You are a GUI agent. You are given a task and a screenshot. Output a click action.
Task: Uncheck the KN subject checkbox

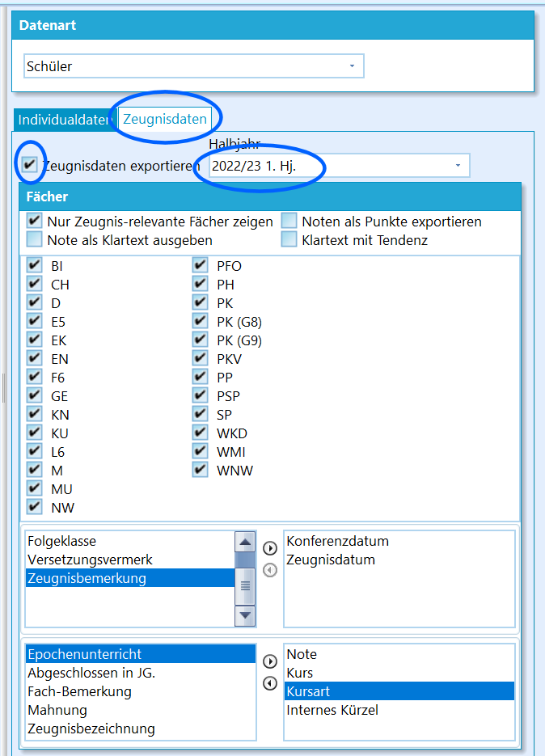coord(34,414)
